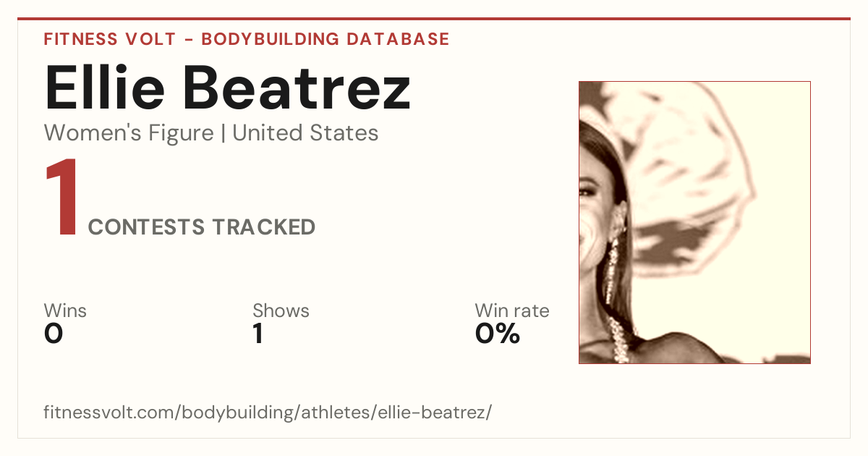Click United States in the subtitle
Viewport: 868px width, 456px height.
(x=305, y=133)
